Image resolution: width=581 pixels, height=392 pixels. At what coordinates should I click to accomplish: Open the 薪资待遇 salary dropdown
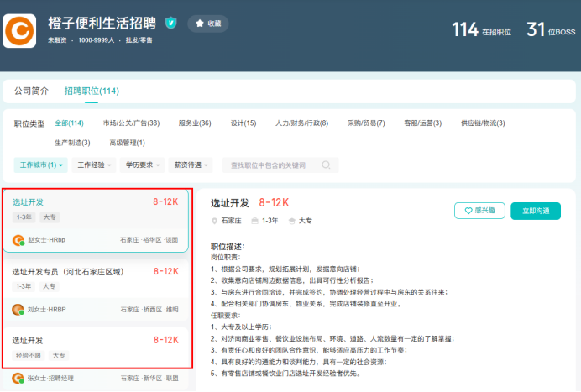pos(191,165)
